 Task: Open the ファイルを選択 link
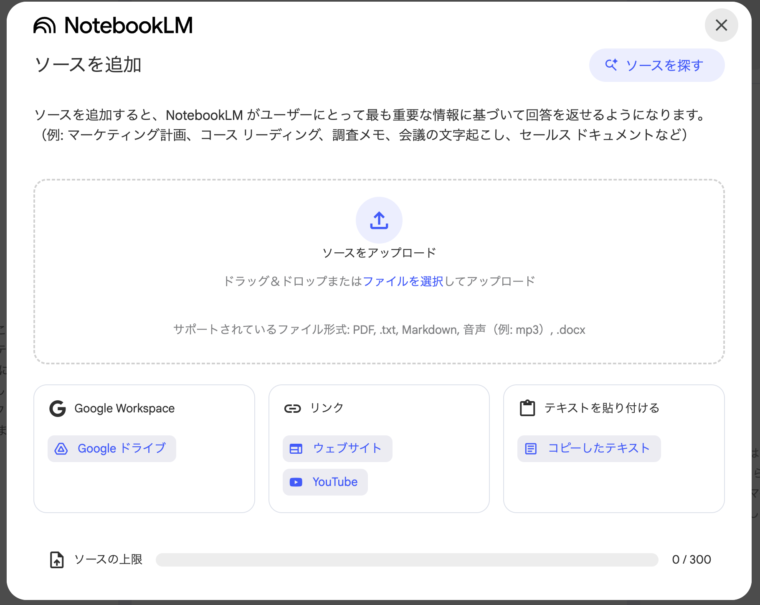point(402,281)
